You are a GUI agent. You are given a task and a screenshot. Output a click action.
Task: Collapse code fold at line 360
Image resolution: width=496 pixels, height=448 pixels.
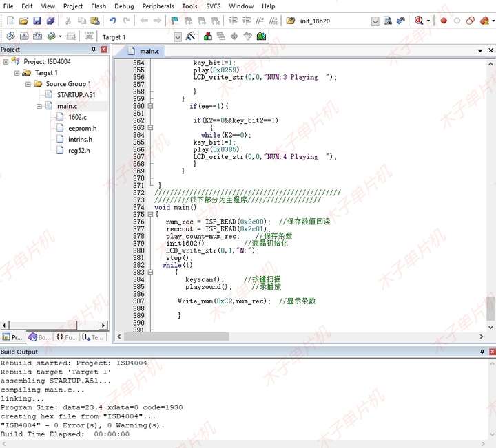pyautogui.click(x=151, y=106)
